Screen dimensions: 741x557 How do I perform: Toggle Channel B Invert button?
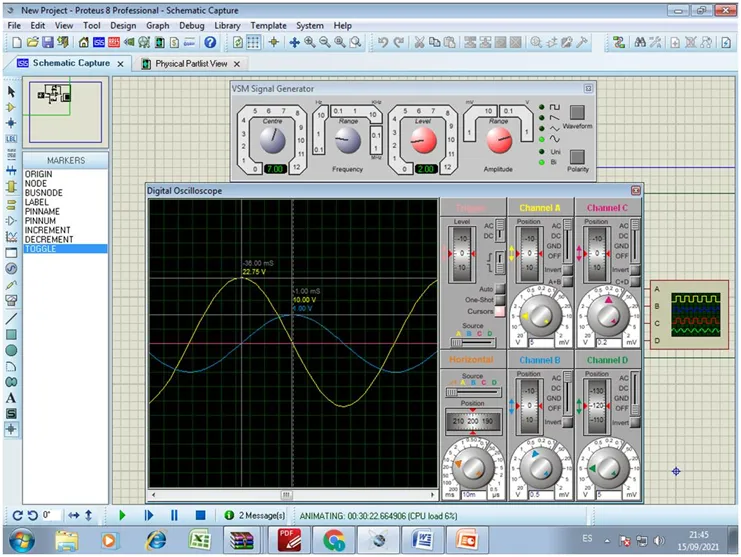[x=568, y=422]
